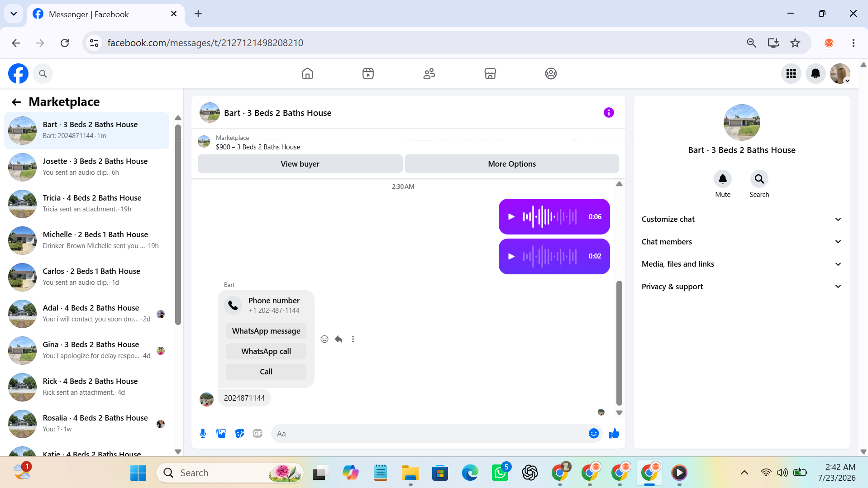Start a WhatsApp call button
Screen dimensions: 868x488
[266, 351]
